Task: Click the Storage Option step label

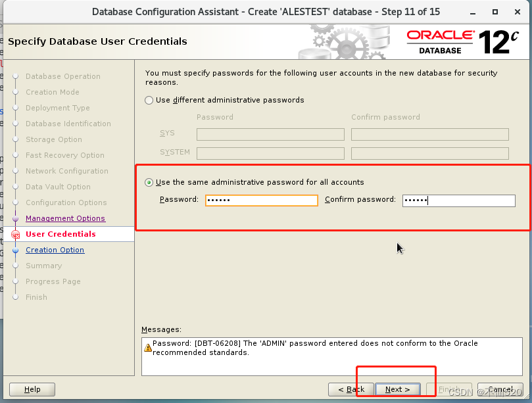Action: pyautogui.click(x=54, y=139)
